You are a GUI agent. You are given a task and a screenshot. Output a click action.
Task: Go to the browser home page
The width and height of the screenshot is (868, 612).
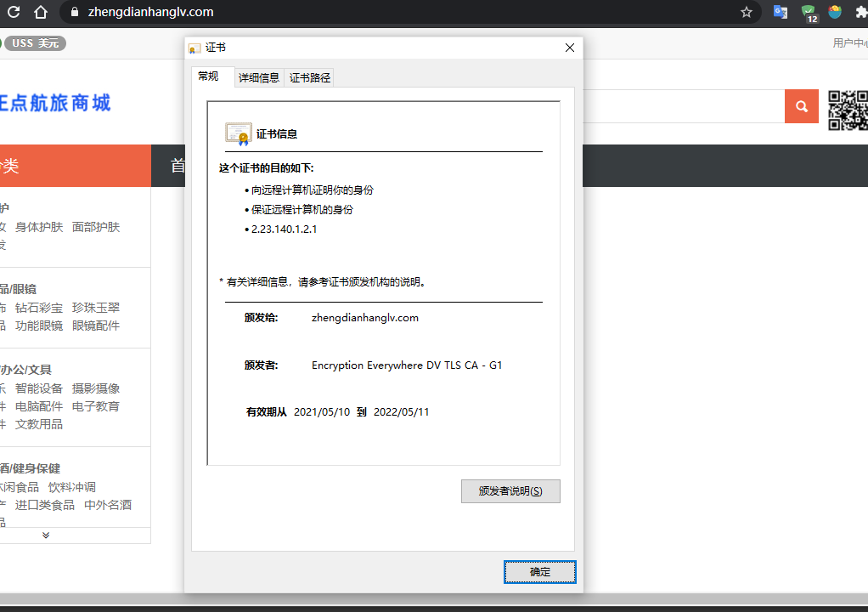point(41,12)
